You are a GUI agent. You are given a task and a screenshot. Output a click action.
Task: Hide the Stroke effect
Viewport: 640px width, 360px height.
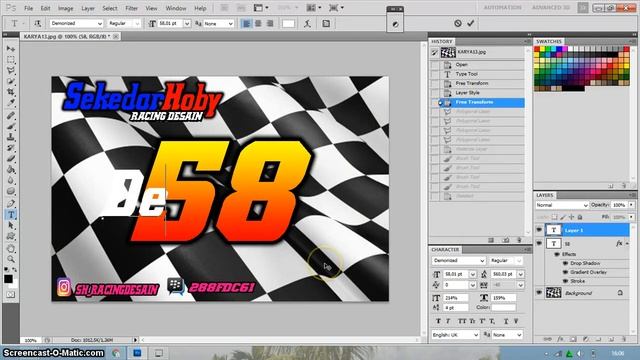click(565, 281)
